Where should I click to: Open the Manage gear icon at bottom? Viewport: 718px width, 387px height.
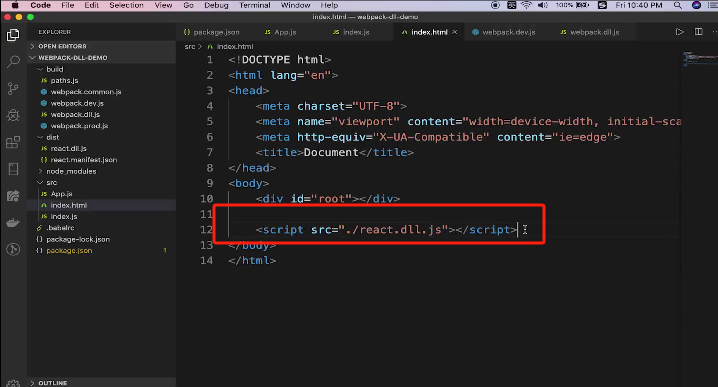point(13,383)
